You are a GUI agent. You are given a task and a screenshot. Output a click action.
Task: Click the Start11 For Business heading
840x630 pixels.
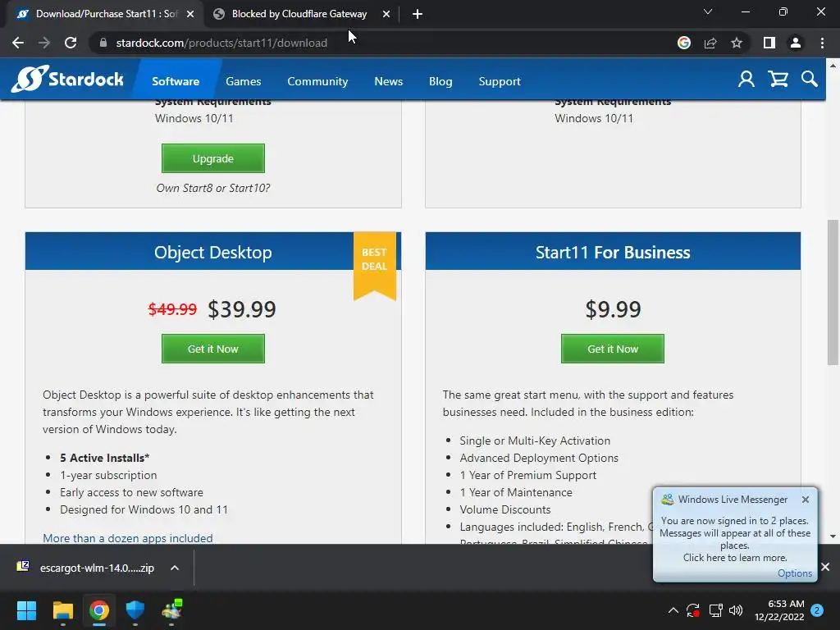point(613,253)
